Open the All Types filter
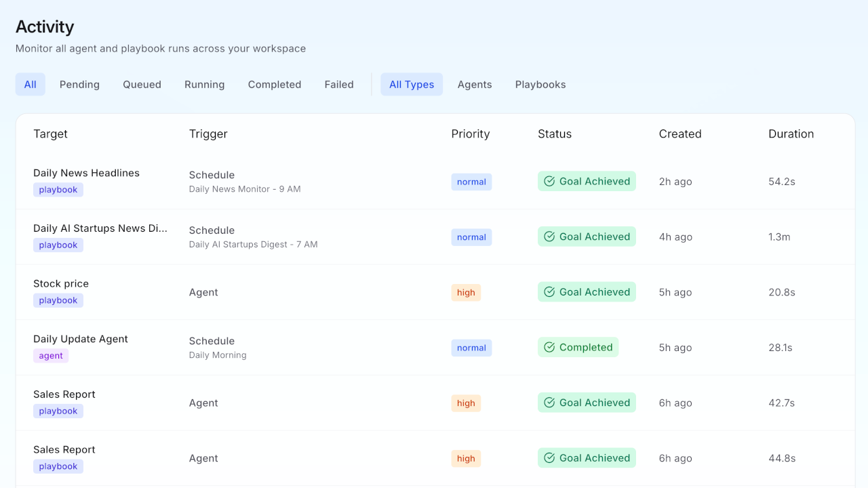 [x=412, y=84]
